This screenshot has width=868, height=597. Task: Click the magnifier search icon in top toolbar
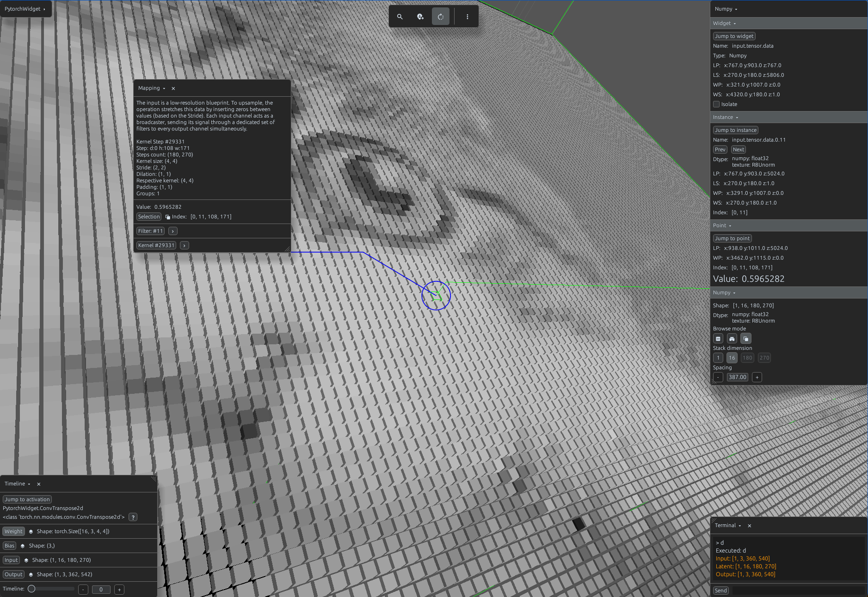pyautogui.click(x=400, y=17)
